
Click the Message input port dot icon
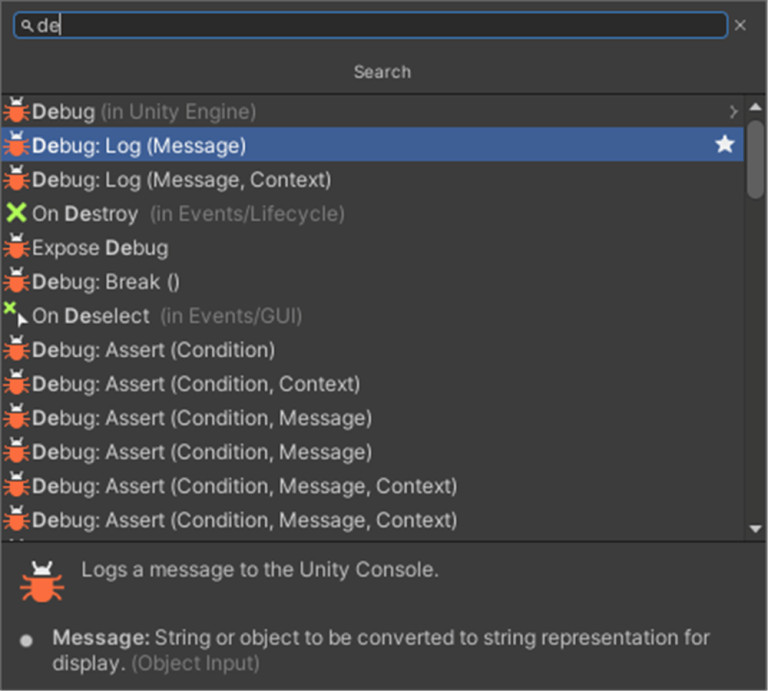27,640
